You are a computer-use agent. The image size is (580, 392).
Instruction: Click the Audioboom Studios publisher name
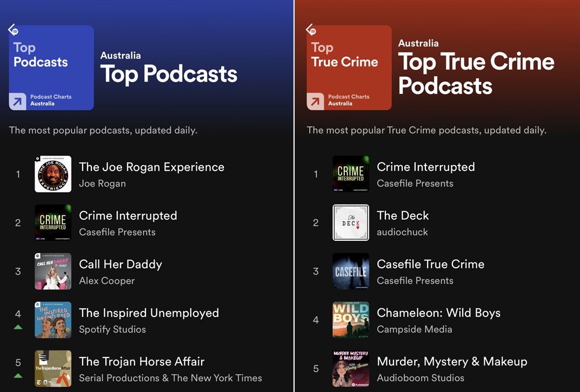(x=421, y=378)
